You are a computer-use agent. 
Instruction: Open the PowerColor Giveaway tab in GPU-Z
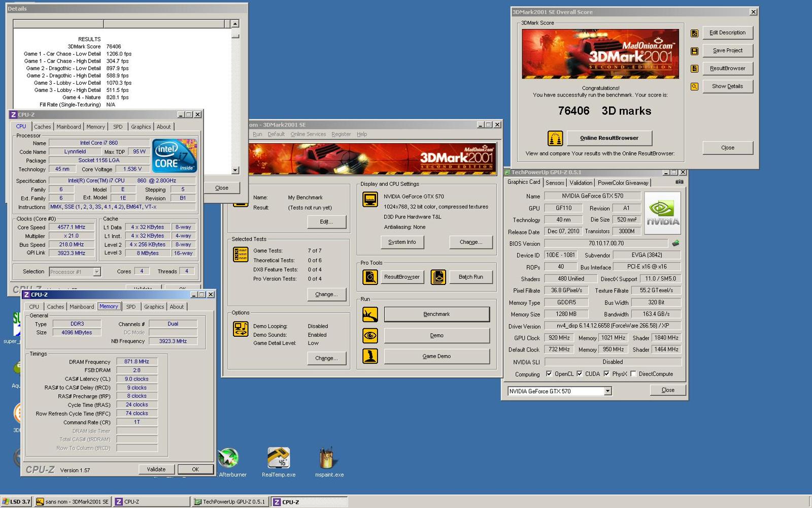coord(623,183)
